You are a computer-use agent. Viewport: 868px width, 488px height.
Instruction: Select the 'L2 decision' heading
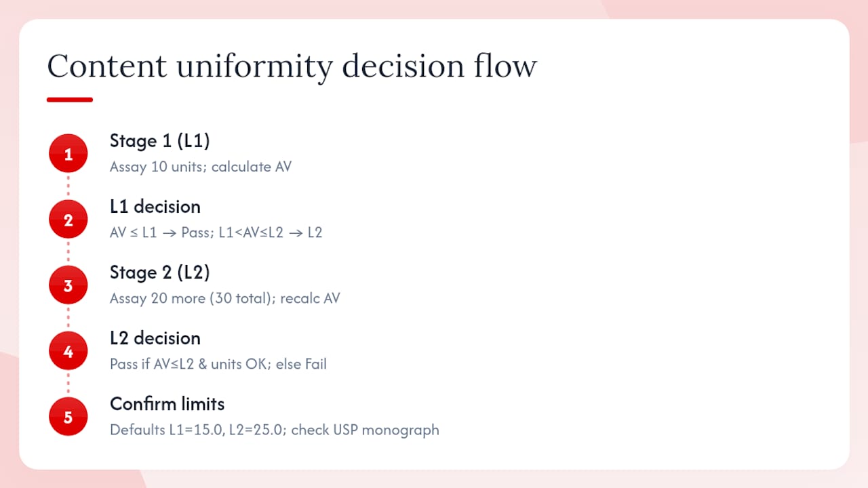click(x=155, y=338)
